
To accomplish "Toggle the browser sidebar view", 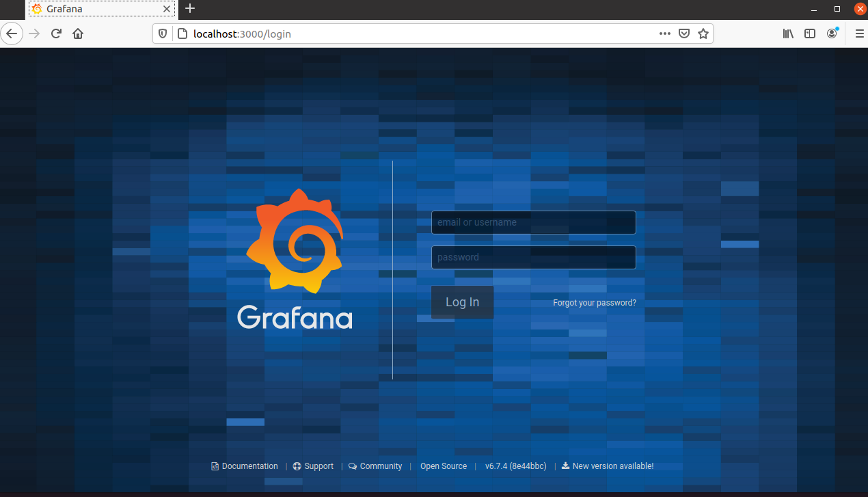I will [810, 33].
